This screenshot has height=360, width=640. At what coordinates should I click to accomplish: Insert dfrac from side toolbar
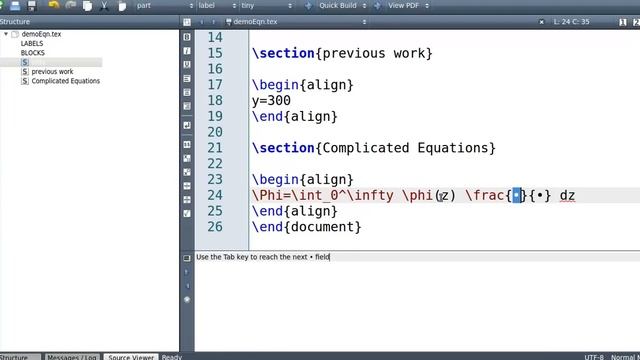pos(187,200)
